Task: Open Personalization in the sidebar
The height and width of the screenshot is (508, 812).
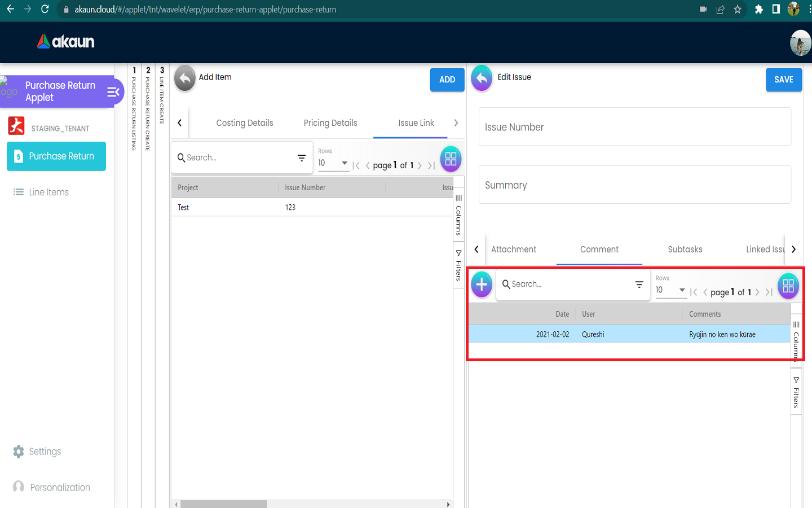Action: [51, 487]
